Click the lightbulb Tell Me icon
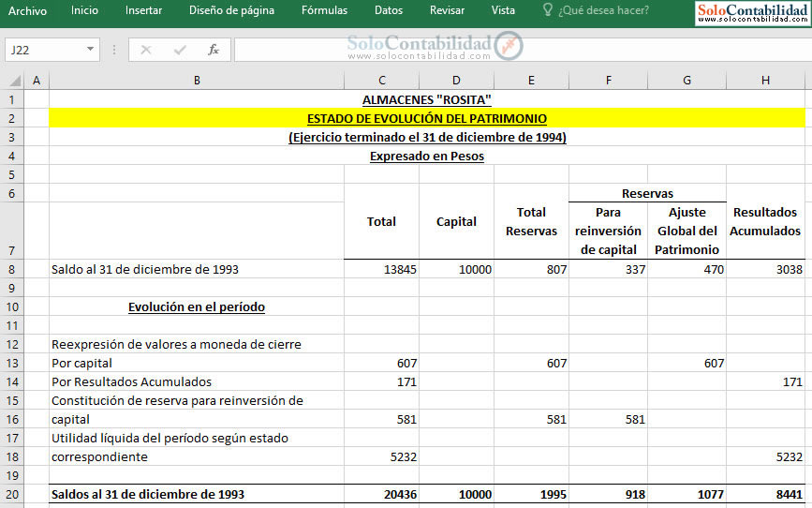 click(x=547, y=10)
